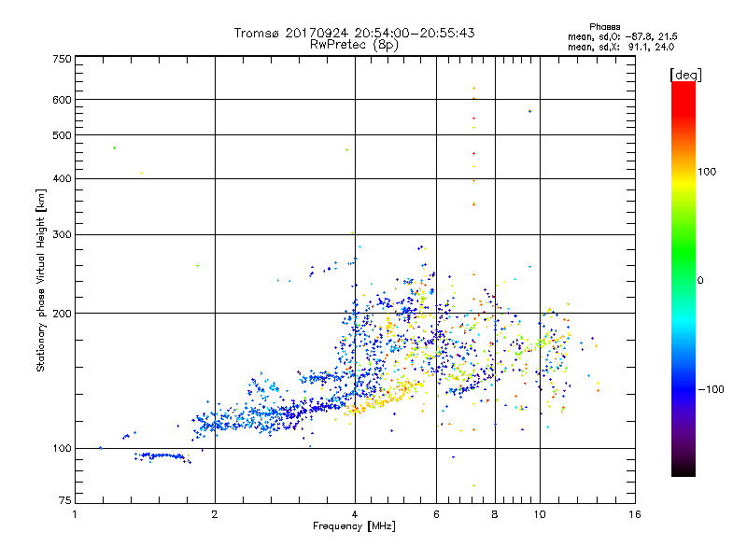
Task: Click the y-axis '750' tick label
Action: pyautogui.click(x=63, y=59)
